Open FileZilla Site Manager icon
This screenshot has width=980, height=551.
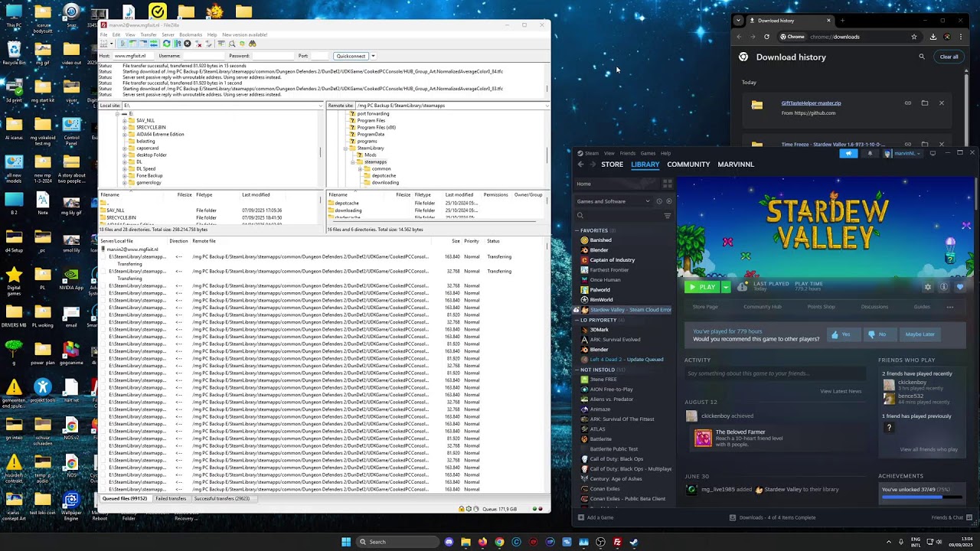(103, 44)
